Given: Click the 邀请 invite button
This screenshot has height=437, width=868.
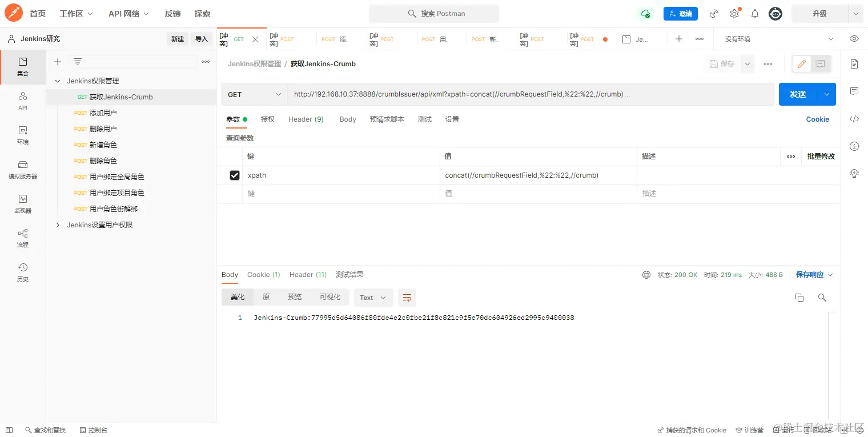Looking at the screenshot, I should pos(681,14).
